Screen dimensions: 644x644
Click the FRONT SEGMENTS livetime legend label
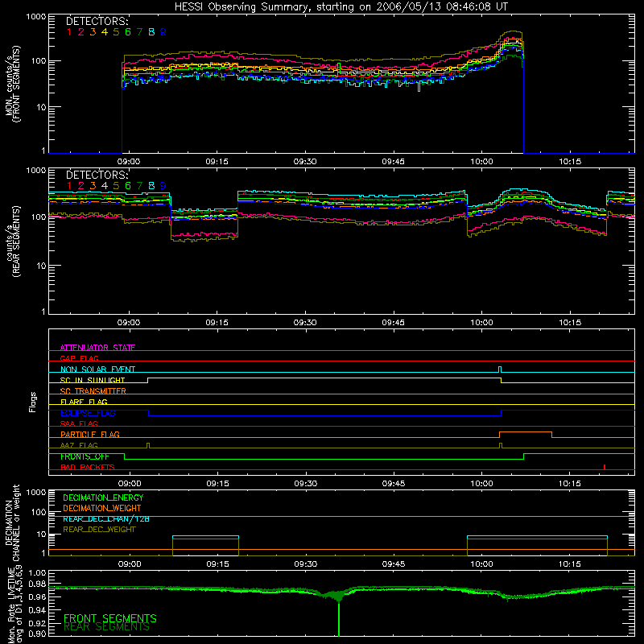pos(110,618)
